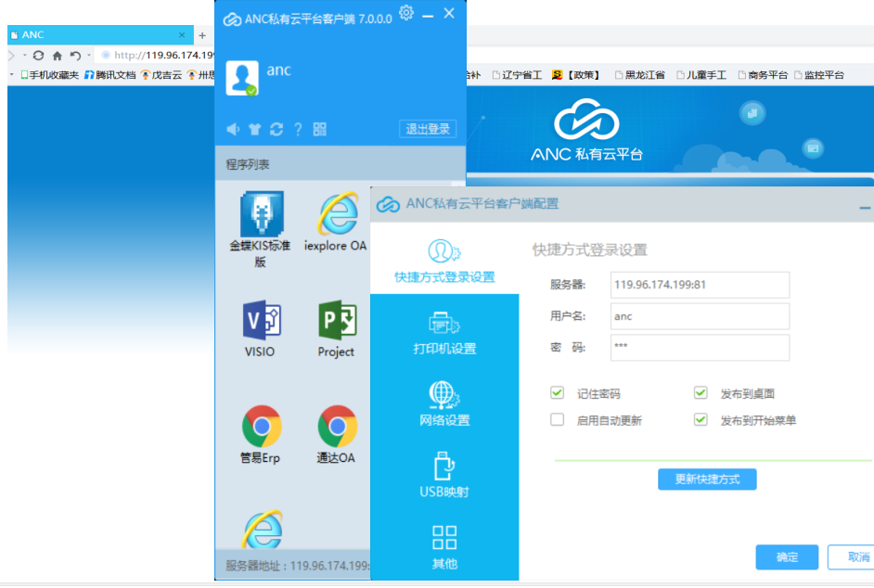
Task: Go to browser home page
Action: 57,55
